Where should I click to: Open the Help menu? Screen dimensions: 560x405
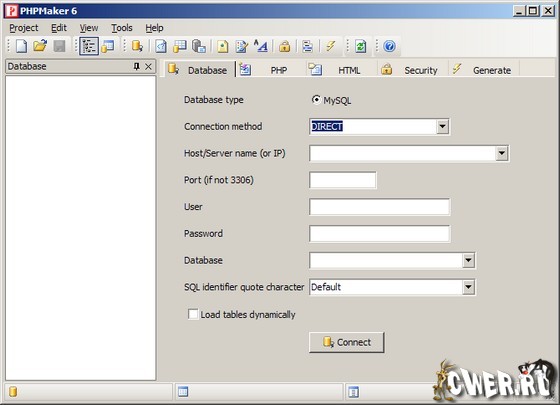point(154,28)
